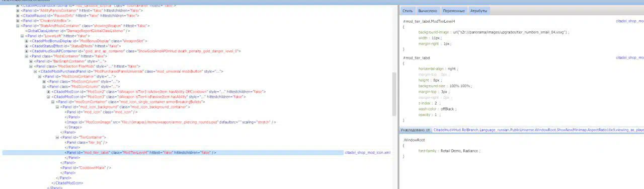Collapse the ModIcon3 CitadelModIcon node
Image resolution: width=644 pixels, height=189 pixels.
pos(48,96)
